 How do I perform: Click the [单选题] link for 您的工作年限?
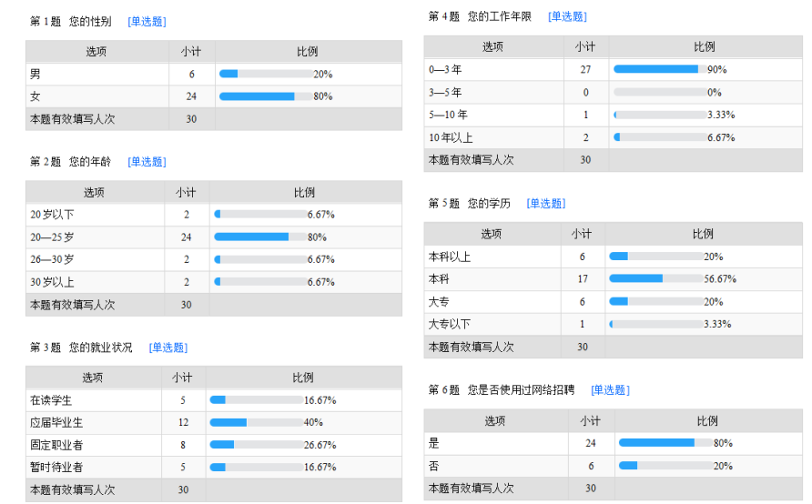(567, 16)
